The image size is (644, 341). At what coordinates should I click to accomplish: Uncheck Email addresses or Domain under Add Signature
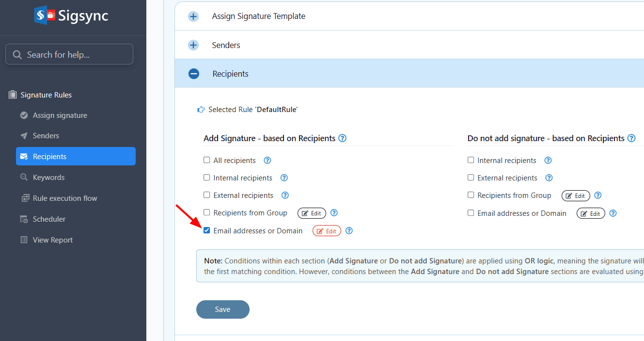click(x=207, y=230)
